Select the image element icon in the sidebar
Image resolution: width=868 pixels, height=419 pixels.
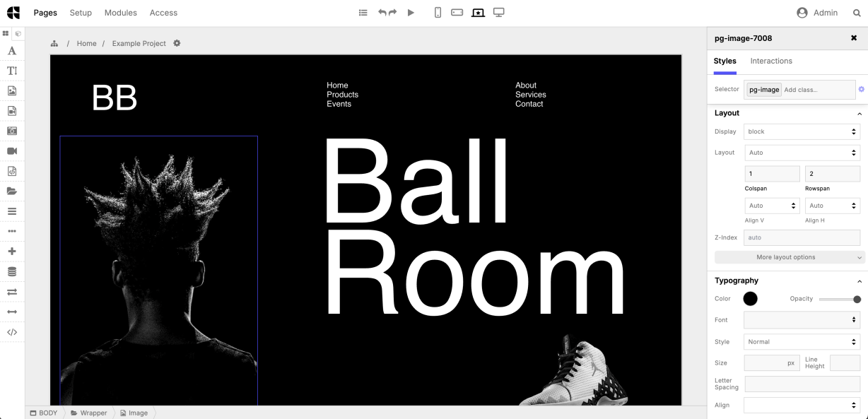pos(12,90)
